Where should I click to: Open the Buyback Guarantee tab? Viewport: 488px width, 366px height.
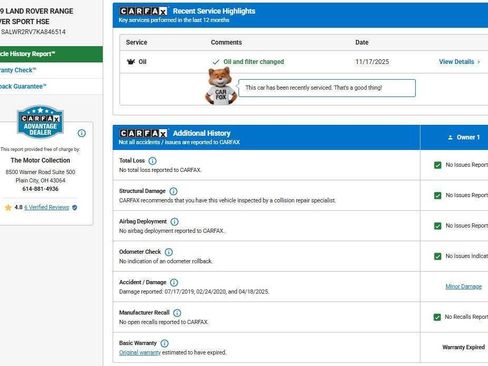pyautogui.click(x=51, y=87)
